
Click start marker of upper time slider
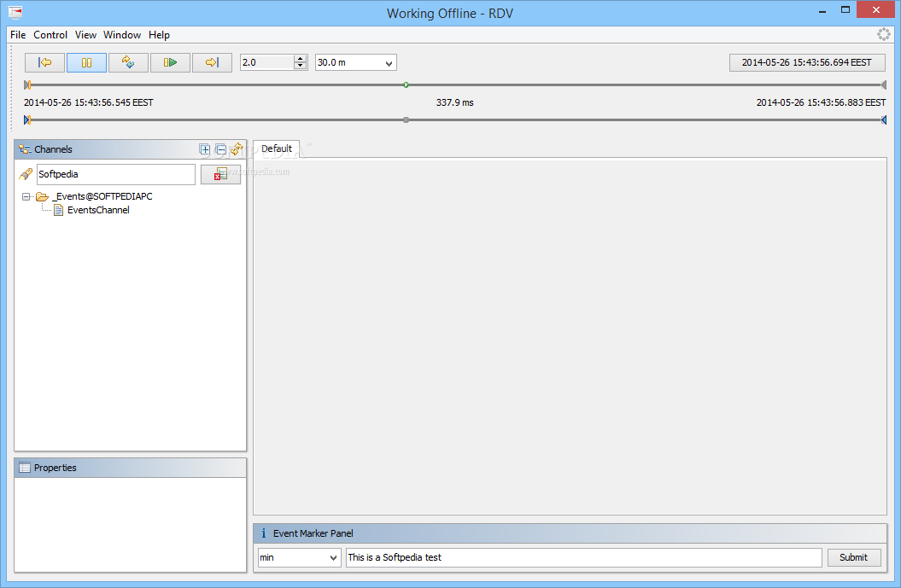click(x=27, y=85)
